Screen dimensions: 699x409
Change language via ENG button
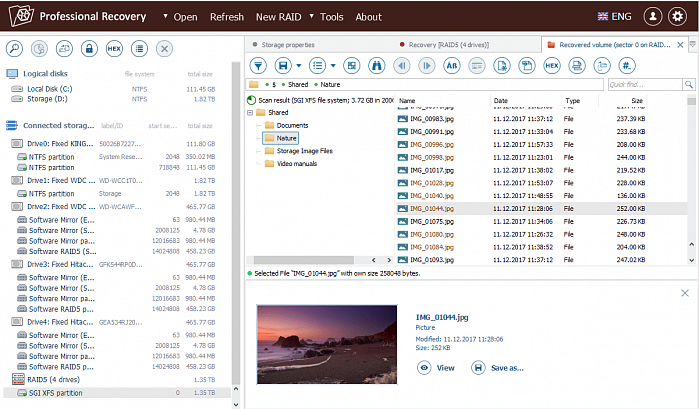point(615,17)
